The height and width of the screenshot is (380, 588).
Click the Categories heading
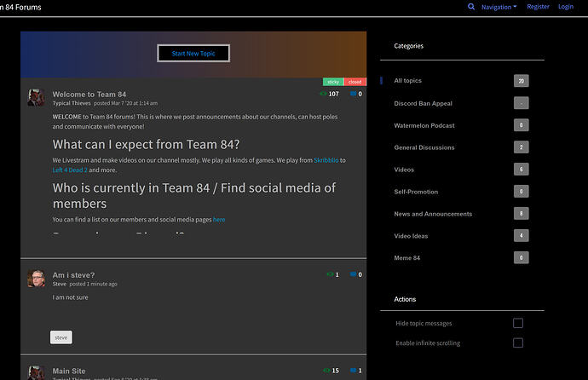point(408,46)
